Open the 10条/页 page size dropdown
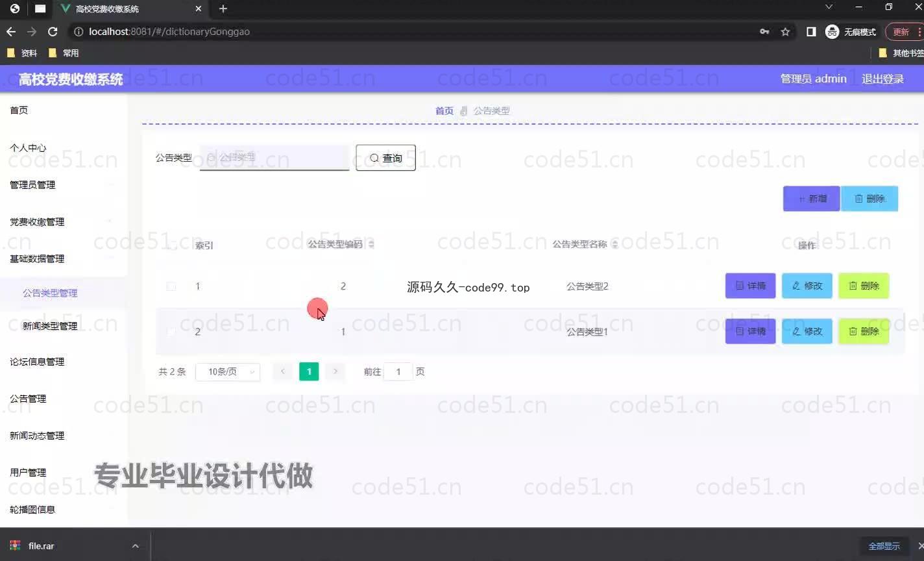The image size is (924, 561). (228, 372)
